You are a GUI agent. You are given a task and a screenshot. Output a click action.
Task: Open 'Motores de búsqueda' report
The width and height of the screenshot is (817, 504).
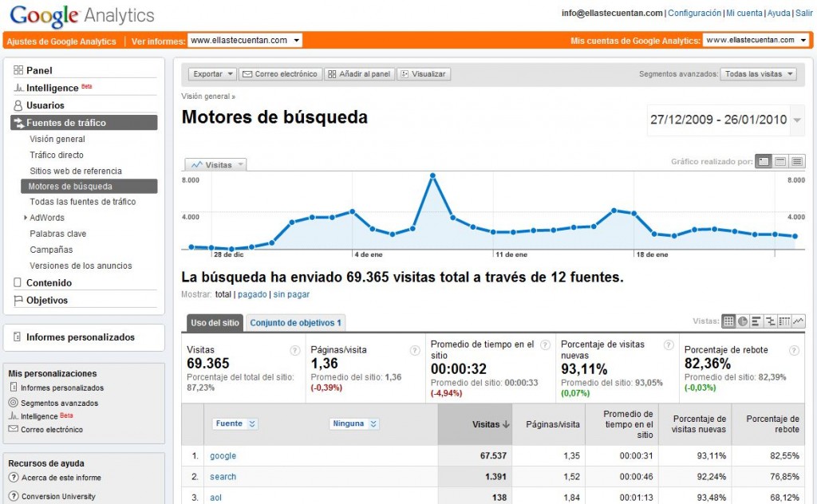pos(89,187)
